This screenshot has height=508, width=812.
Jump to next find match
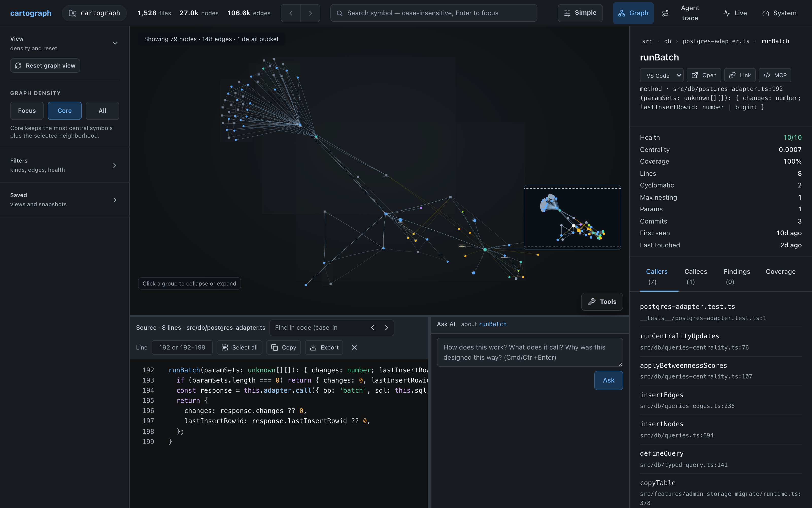click(x=386, y=328)
